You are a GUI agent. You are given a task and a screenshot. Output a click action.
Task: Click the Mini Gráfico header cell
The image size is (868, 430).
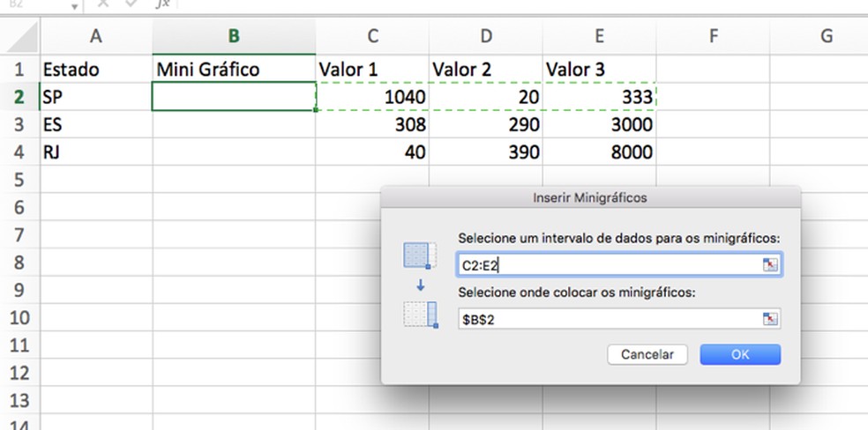click(234, 69)
